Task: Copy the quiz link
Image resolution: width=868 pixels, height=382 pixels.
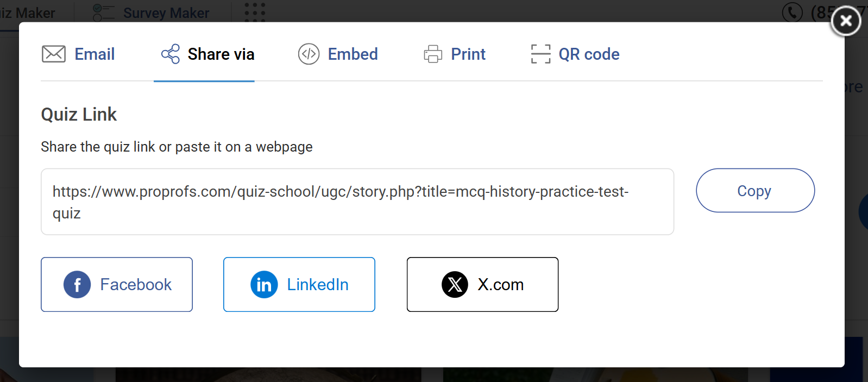Action: pyautogui.click(x=755, y=191)
